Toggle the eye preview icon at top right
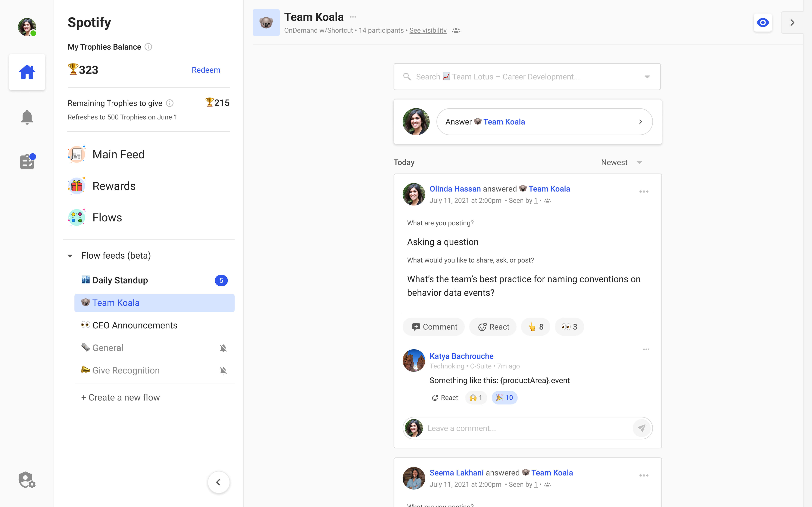Viewport: 812px width, 507px height. [x=763, y=23]
